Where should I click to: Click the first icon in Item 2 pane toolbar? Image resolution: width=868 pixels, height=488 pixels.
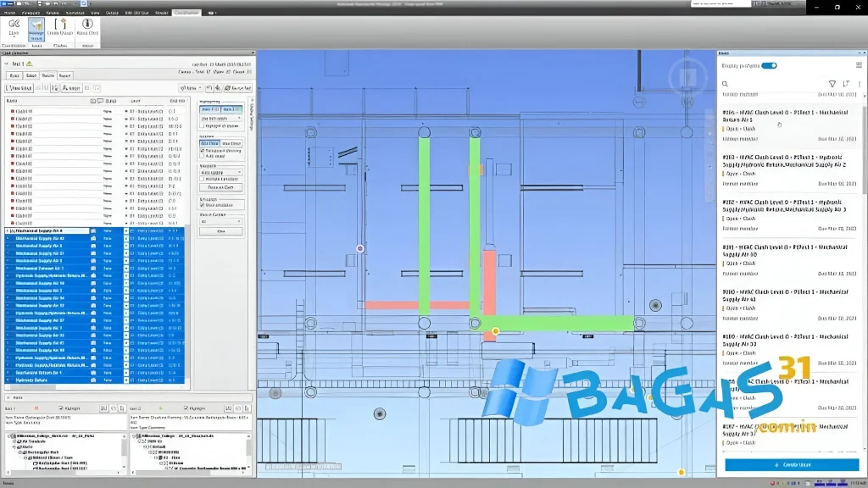tap(229, 408)
